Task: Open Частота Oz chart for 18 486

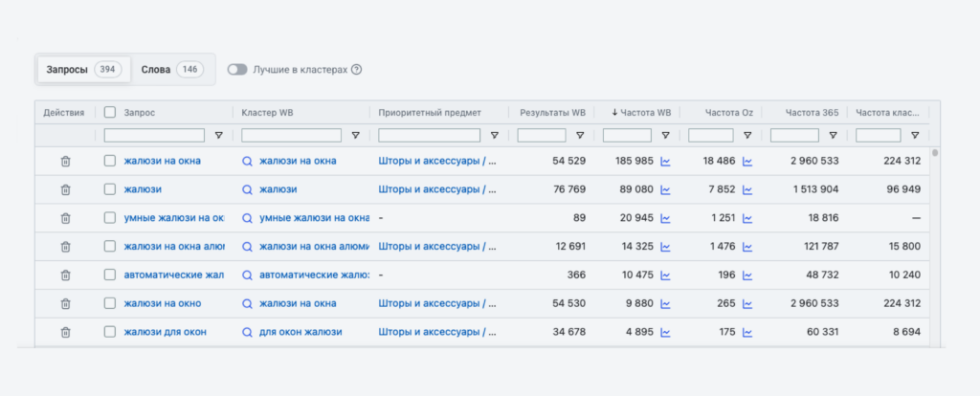Action: (x=747, y=161)
